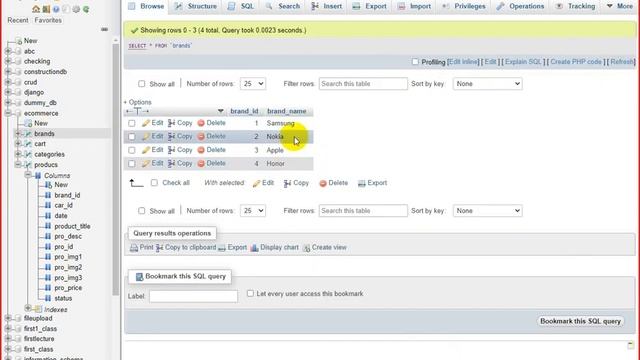Click the pencil Edit icon for Samsung row
This screenshot has width=640, height=360.
(x=146, y=123)
